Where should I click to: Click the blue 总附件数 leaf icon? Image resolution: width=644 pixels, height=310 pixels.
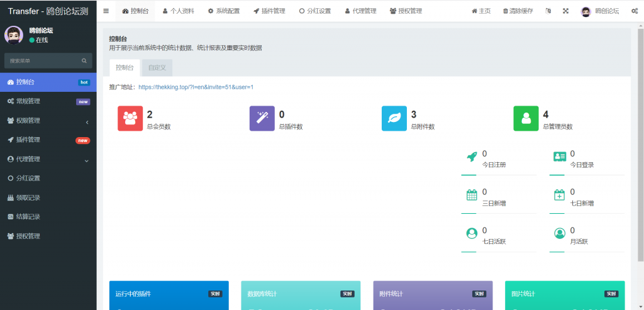pyautogui.click(x=394, y=118)
